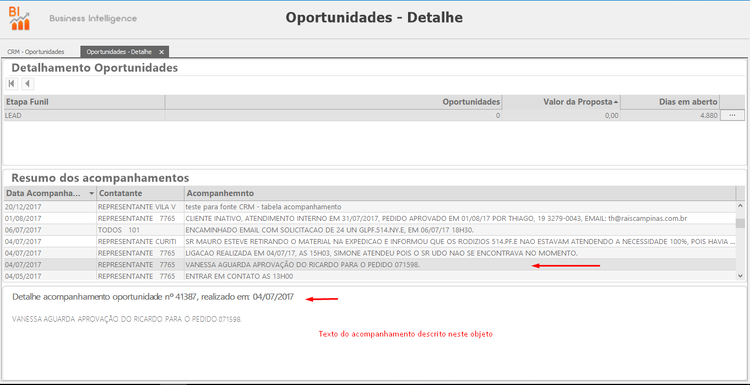
Task: Click the Contatante column header
Action: [140, 193]
